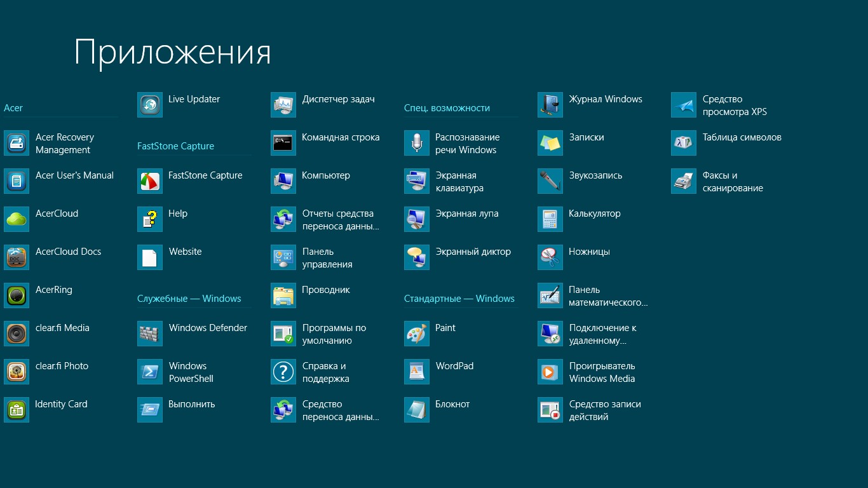Click the Windows Defender icon

tap(150, 334)
